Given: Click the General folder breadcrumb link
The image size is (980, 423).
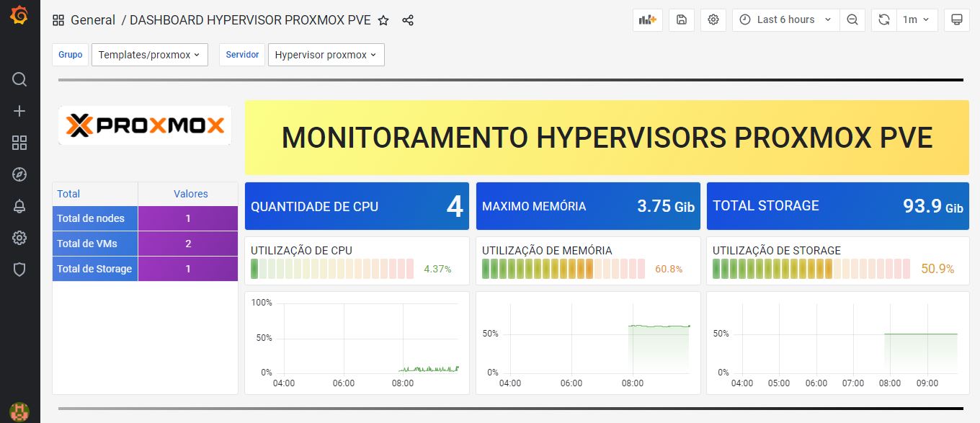Looking at the screenshot, I should tap(93, 20).
